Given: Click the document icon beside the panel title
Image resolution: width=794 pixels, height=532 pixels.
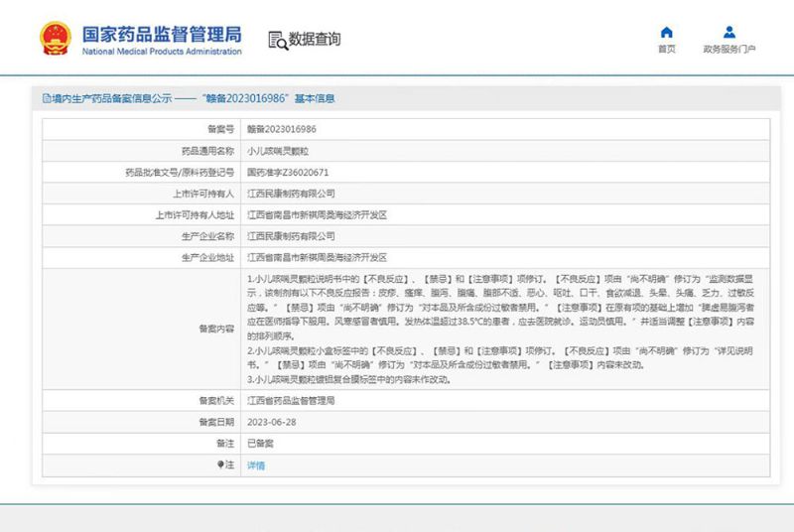Looking at the screenshot, I should coord(46,98).
